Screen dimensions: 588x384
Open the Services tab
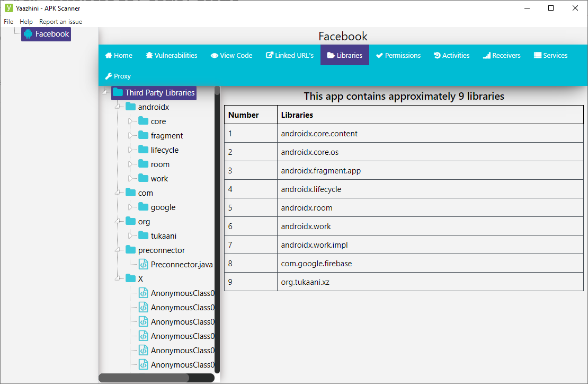(x=550, y=55)
